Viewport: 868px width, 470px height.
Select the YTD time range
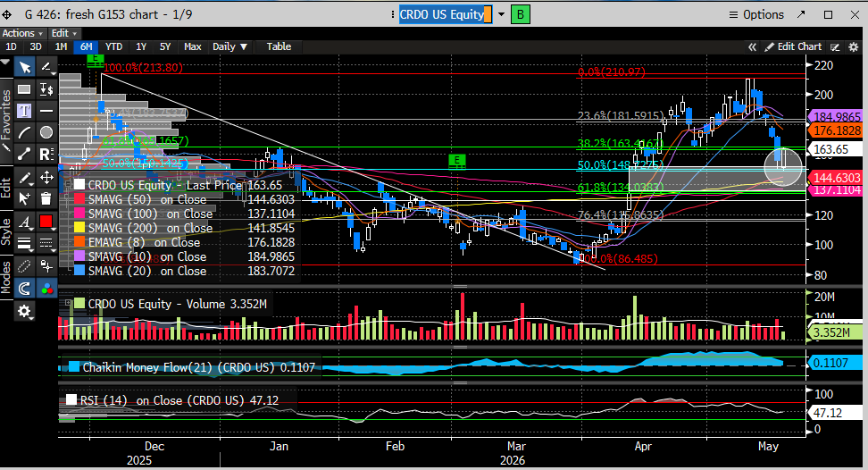pos(113,46)
